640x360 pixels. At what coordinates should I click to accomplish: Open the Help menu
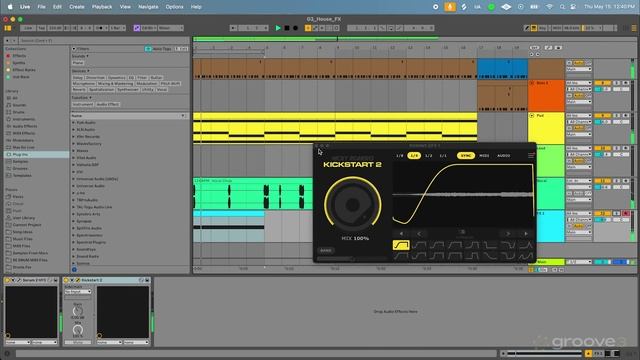(x=196, y=7)
